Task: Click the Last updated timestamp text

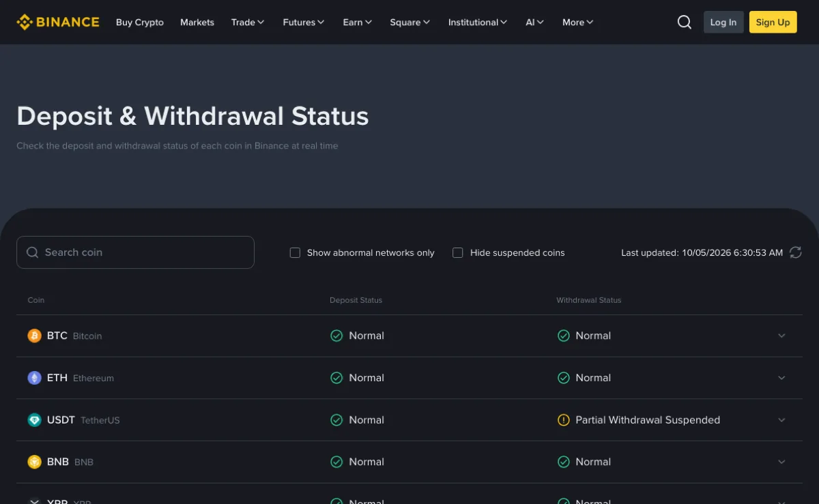Action: coord(702,252)
